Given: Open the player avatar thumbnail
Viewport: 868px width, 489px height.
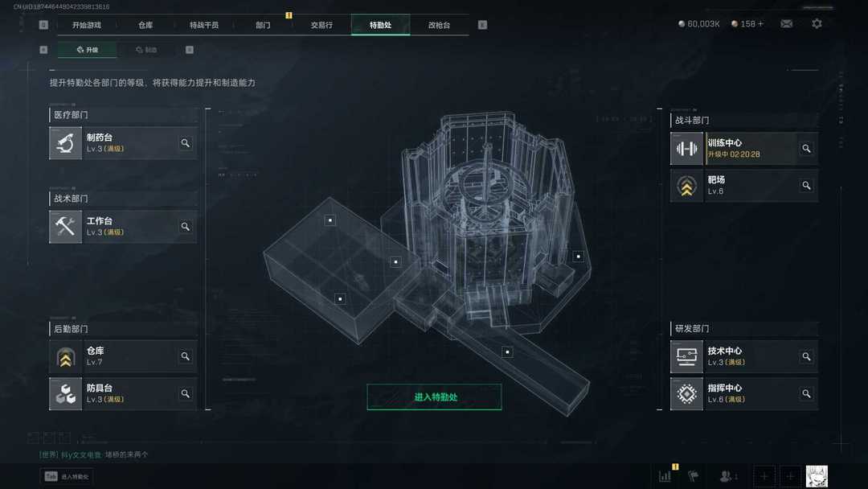Looking at the screenshot, I should pos(817,476).
